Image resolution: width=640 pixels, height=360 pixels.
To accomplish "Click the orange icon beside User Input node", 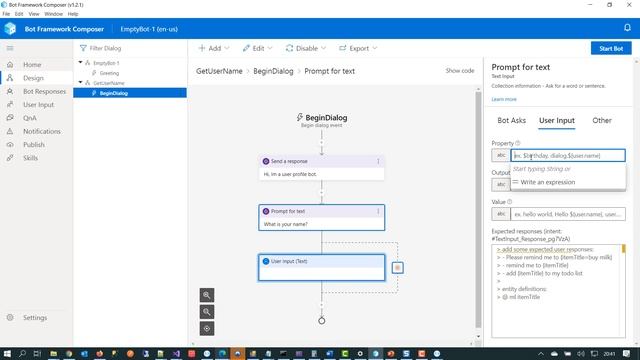I will pos(398,268).
